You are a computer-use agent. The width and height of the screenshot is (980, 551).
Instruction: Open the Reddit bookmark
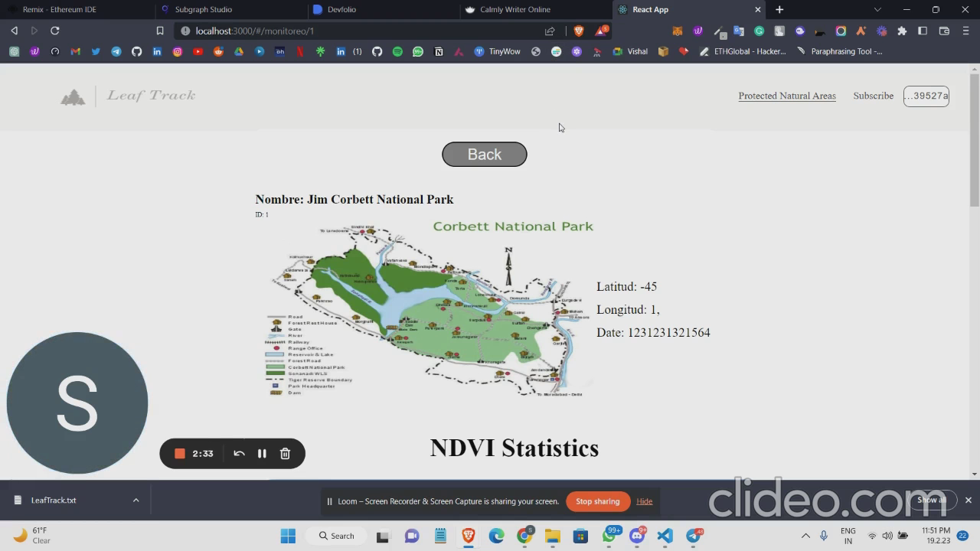click(x=219, y=51)
